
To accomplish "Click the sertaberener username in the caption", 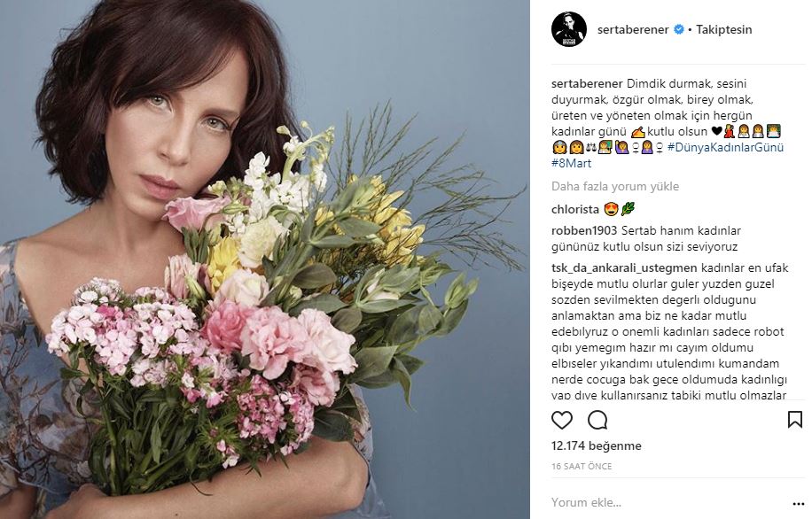I will point(586,82).
